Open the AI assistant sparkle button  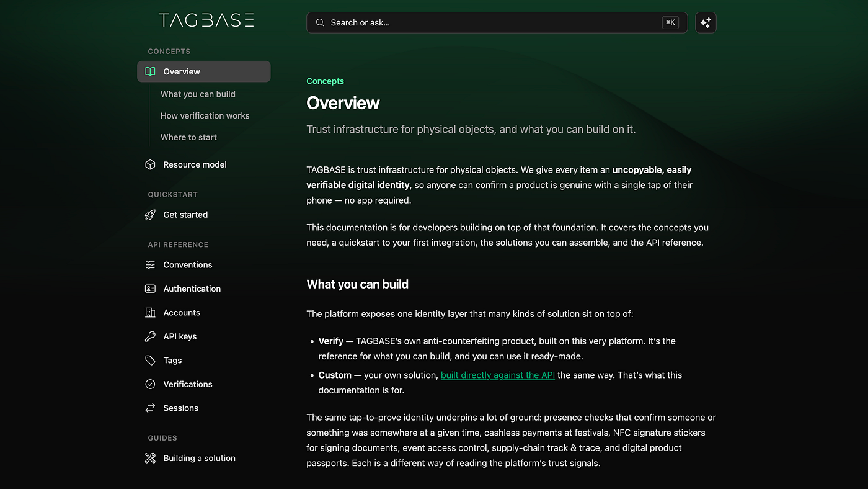[706, 23]
